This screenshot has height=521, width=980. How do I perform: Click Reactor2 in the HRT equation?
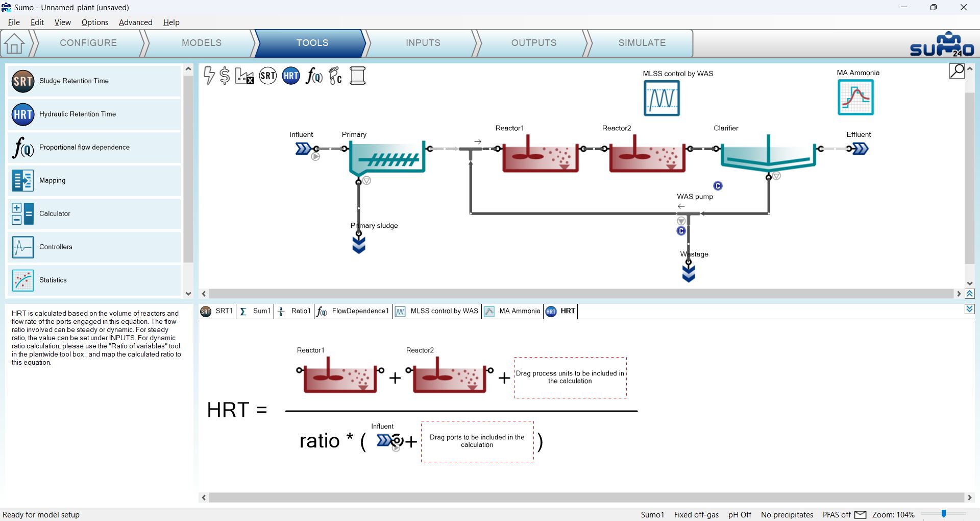pos(449,376)
